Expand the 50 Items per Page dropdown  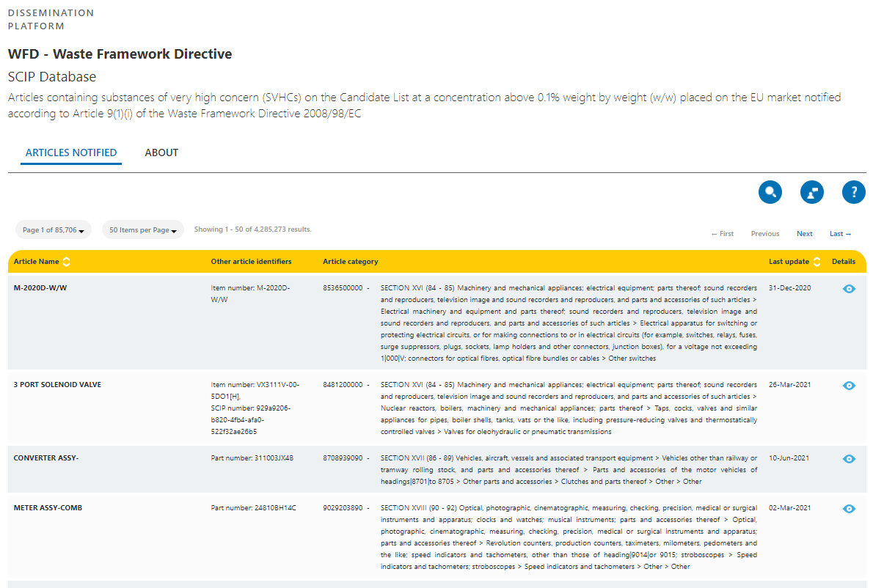[x=143, y=230]
